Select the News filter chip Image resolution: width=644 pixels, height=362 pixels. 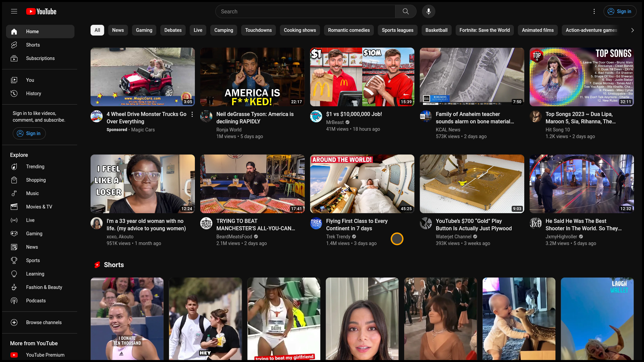coord(118,30)
